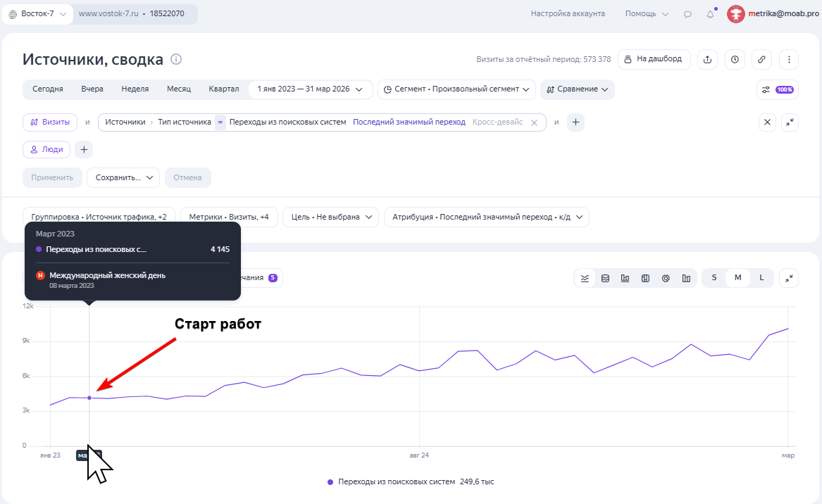Open the Сравнение dropdown
The image size is (822, 504).
click(577, 89)
